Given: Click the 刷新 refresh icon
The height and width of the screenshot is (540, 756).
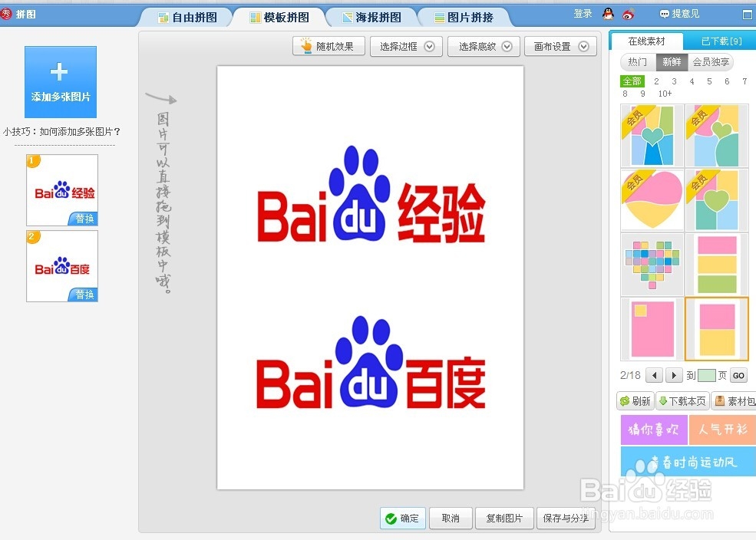Looking at the screenshot, I should [635, 400].
